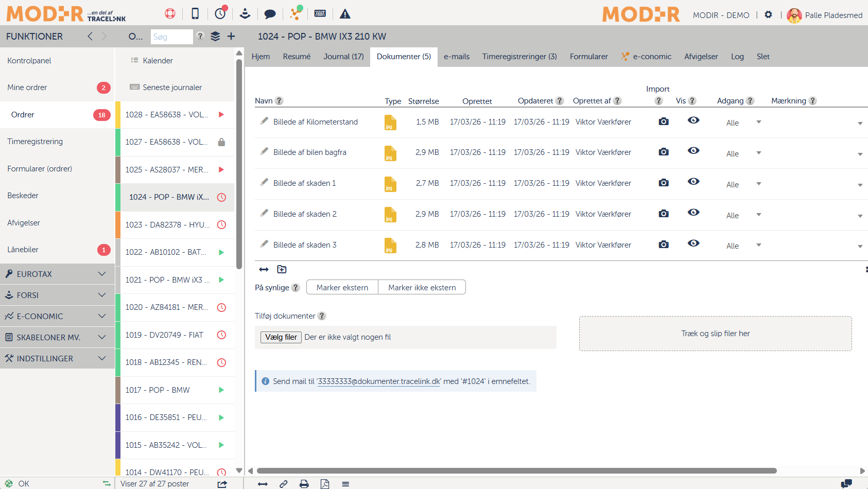Switch to the Journal (17) tab
Screen dimensions: 868x489
click(343, 57)
